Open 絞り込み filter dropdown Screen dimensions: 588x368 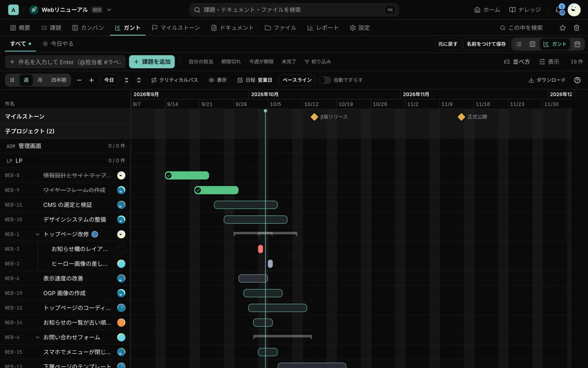(318, 62)
